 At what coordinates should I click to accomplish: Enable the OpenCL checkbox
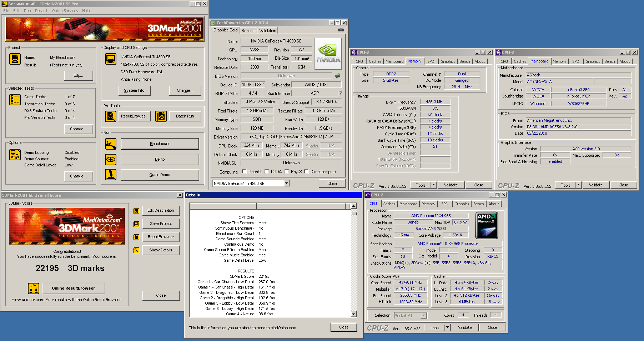[x=245, y=172]
